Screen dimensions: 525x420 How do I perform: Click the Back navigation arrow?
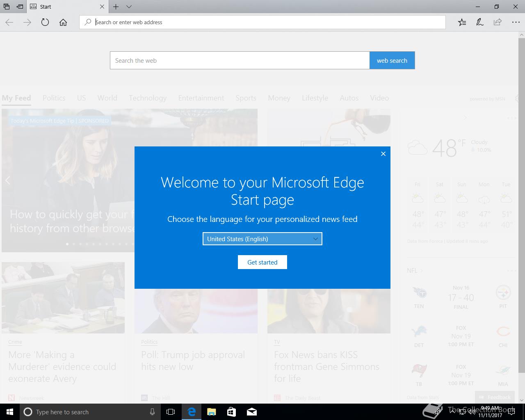[x=9, y=22]
